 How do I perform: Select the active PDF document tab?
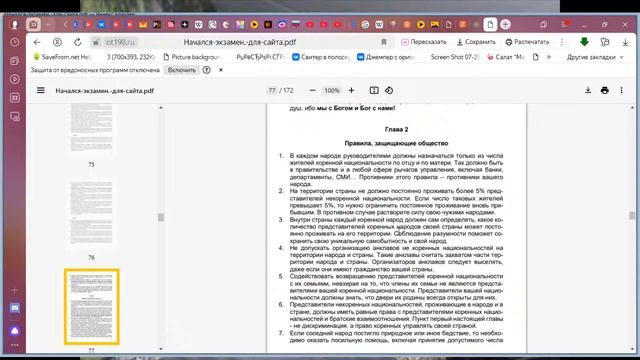490,24
